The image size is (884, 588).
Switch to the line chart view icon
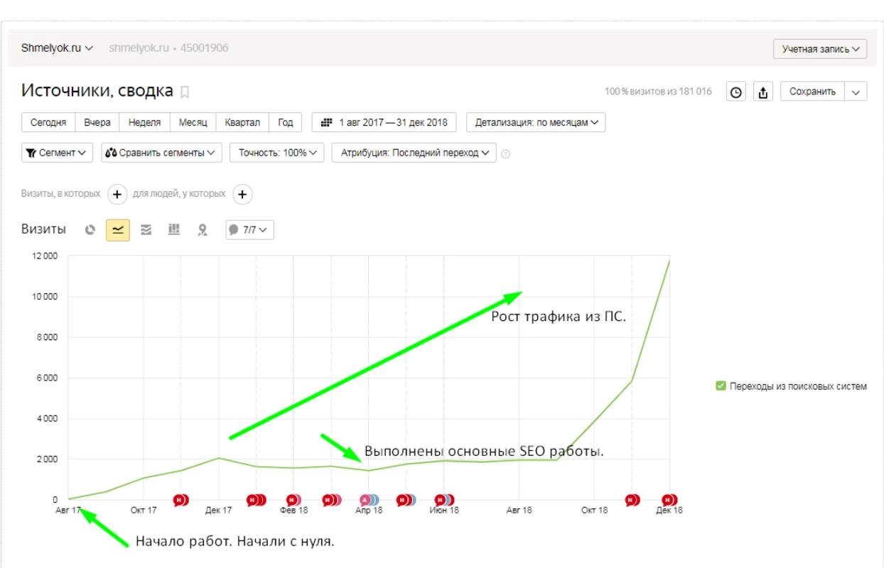point(118,230)
